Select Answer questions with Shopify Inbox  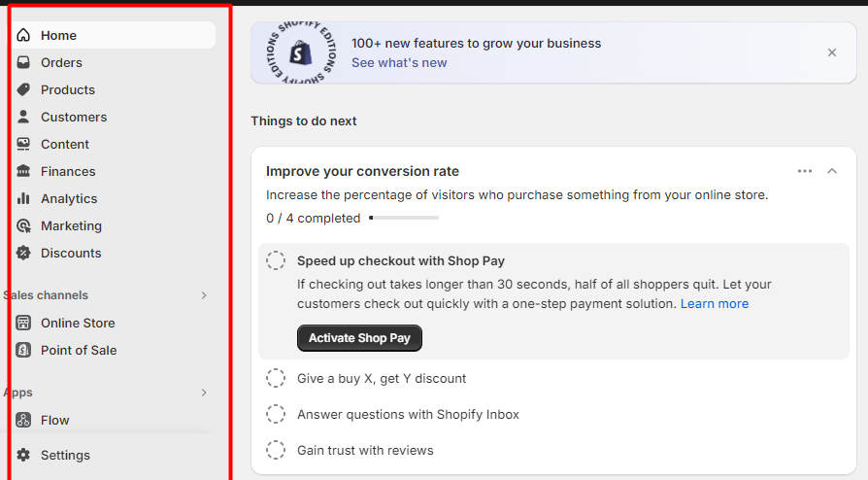coord(408,414)
